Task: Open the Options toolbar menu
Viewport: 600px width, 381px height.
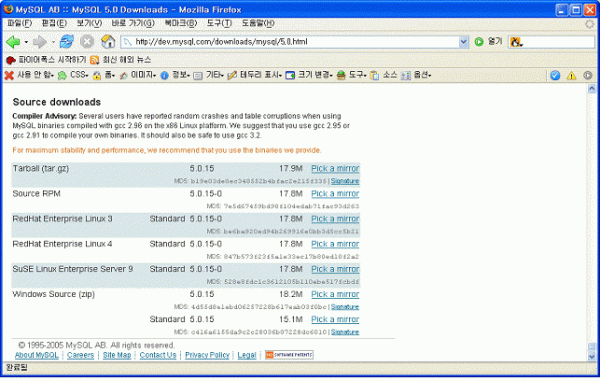Action: [416, 75]
